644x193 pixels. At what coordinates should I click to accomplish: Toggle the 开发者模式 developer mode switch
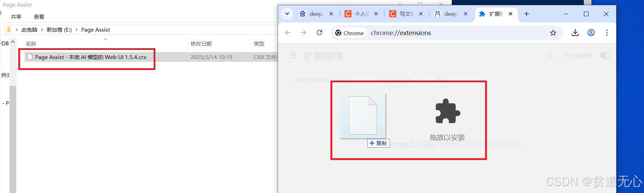pyautogui.click(x=605, y=56)
